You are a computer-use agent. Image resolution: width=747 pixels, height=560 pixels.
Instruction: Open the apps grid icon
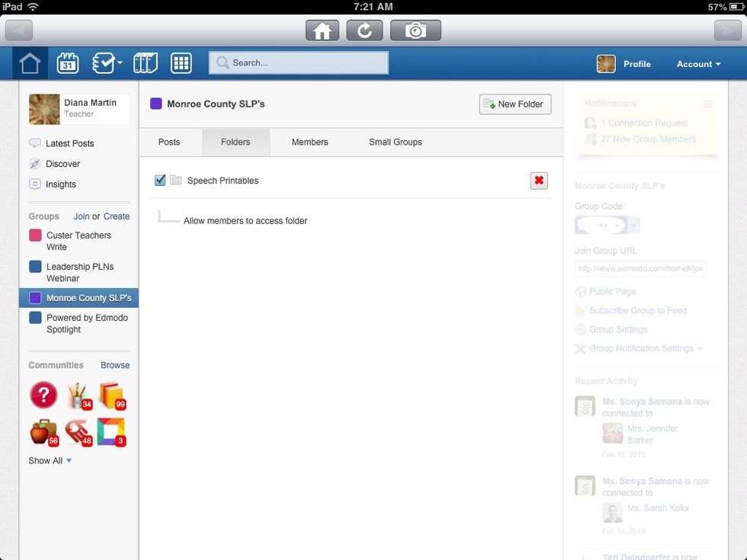(181, 62)
